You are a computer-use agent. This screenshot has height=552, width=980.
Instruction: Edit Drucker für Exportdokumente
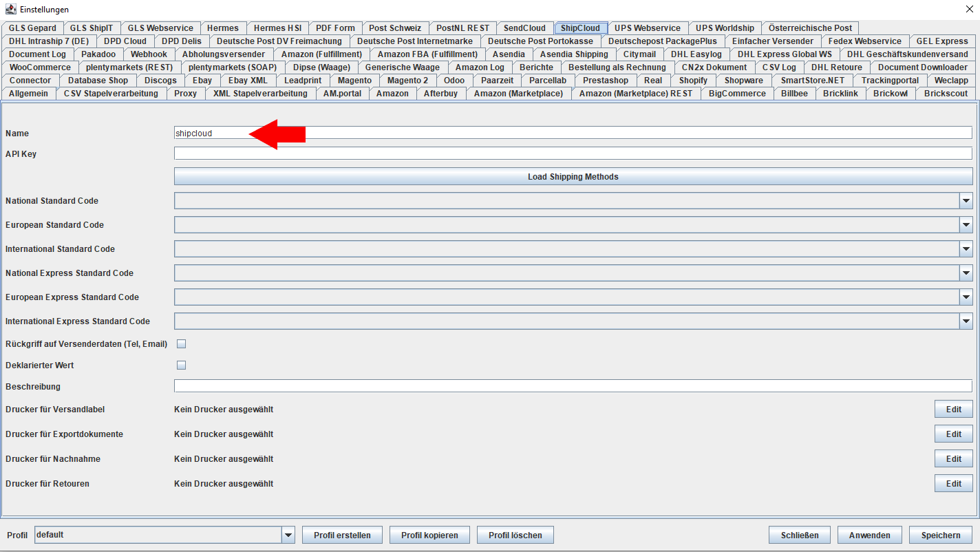(953, 434)
